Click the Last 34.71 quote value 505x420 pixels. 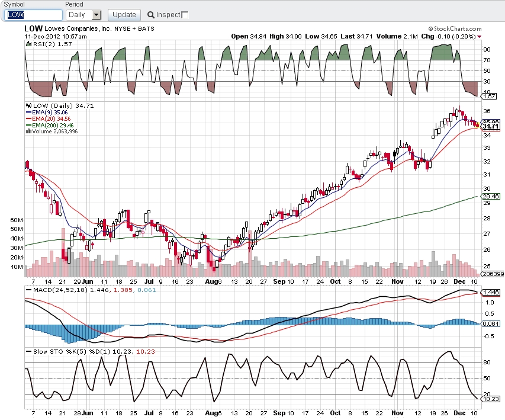[x=356, y=36]
